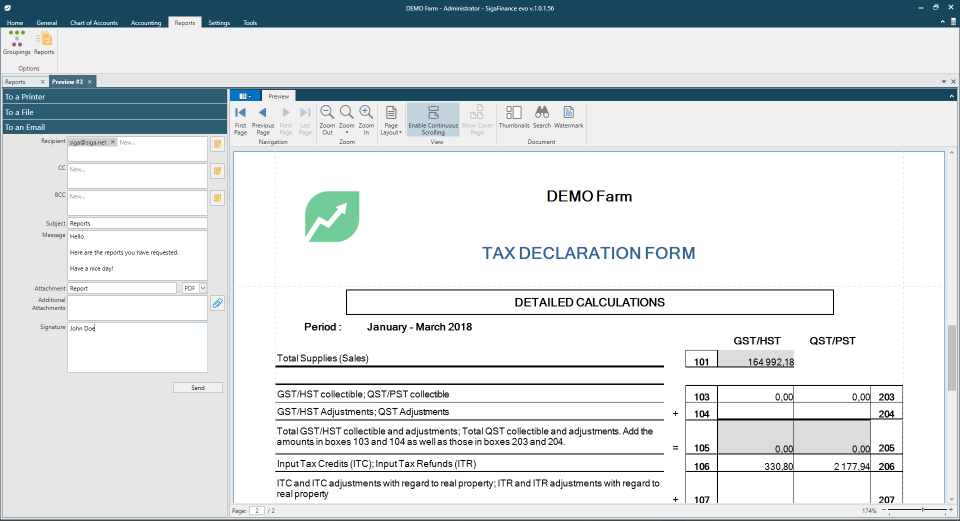Adjust the zoom slider at bottom right
960x521 pixels.
pyautogui.click(x=923, y=510)
